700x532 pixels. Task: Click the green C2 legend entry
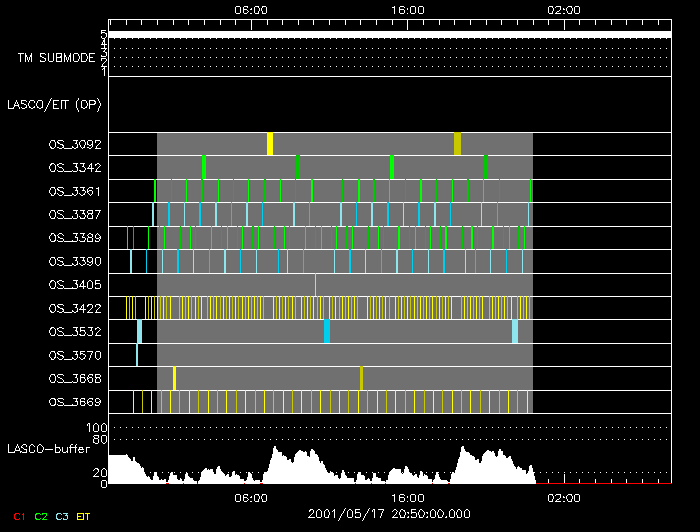coord(41,516)
